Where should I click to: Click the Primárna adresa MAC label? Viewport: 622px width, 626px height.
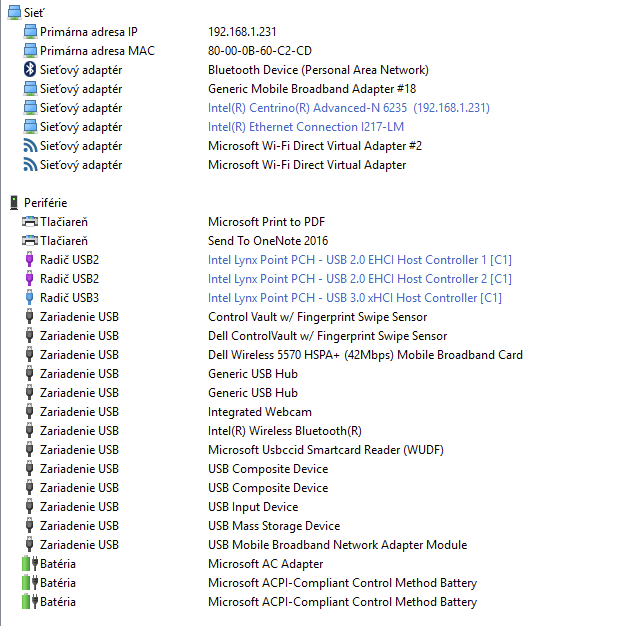[x=97, y=51]
